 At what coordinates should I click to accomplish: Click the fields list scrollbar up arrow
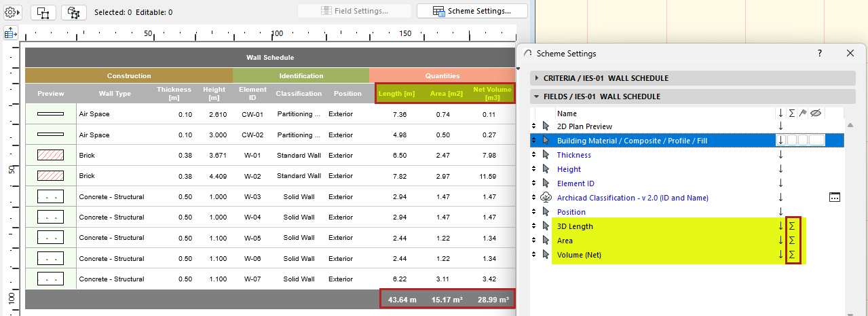[849, 126]
